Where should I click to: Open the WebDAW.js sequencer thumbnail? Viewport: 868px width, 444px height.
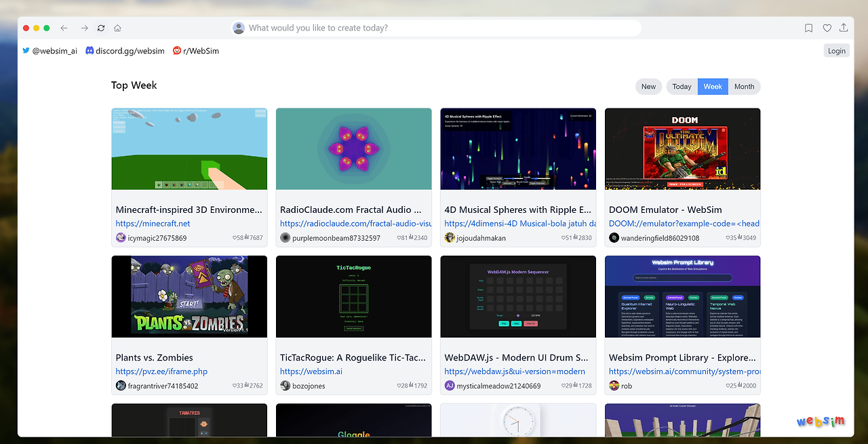coord(518,296)
